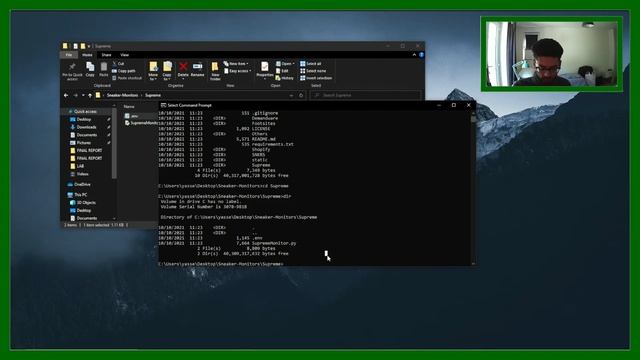The image size is (640, 360).
Task: Create a New folder from the ribbon
Action: (215, 71)
